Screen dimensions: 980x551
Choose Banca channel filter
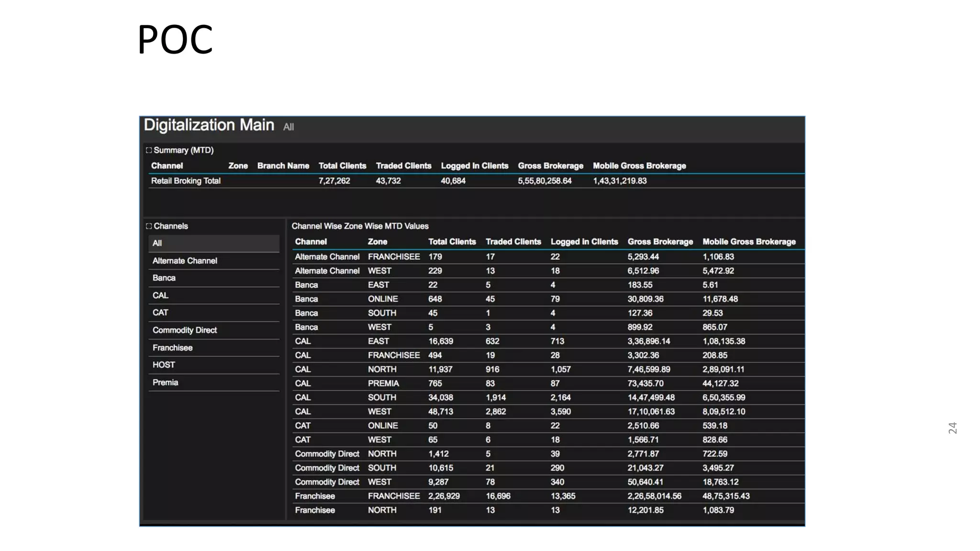[164, 278]
